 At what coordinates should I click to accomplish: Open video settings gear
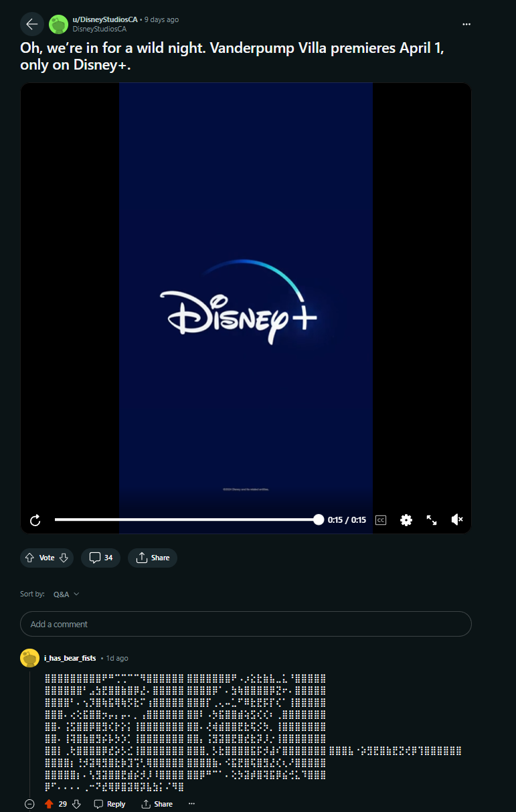[406, 520]
